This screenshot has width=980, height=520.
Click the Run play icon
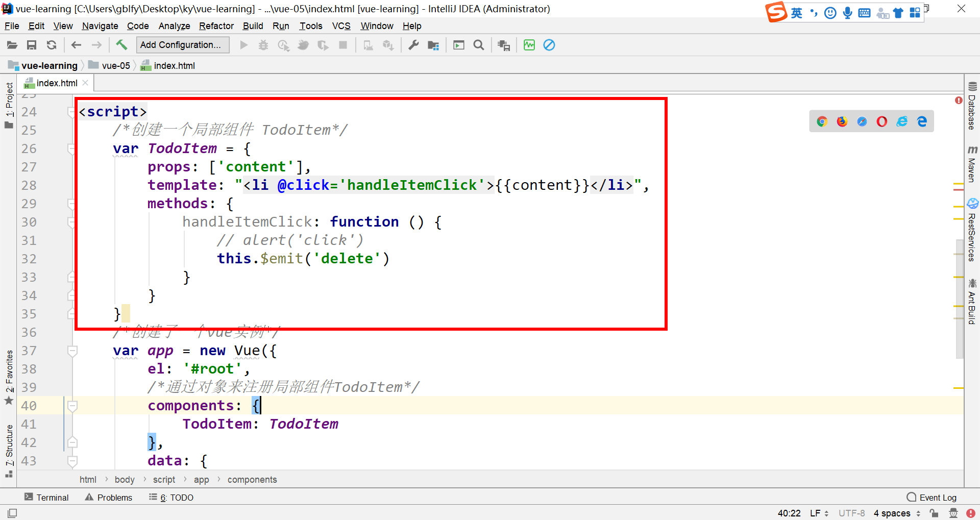coord(244,45)
